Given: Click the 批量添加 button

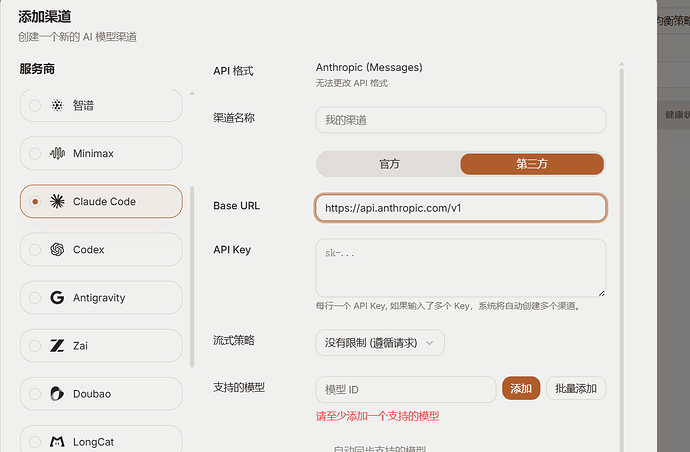Looking at the screenshot, I should [576, 389].
